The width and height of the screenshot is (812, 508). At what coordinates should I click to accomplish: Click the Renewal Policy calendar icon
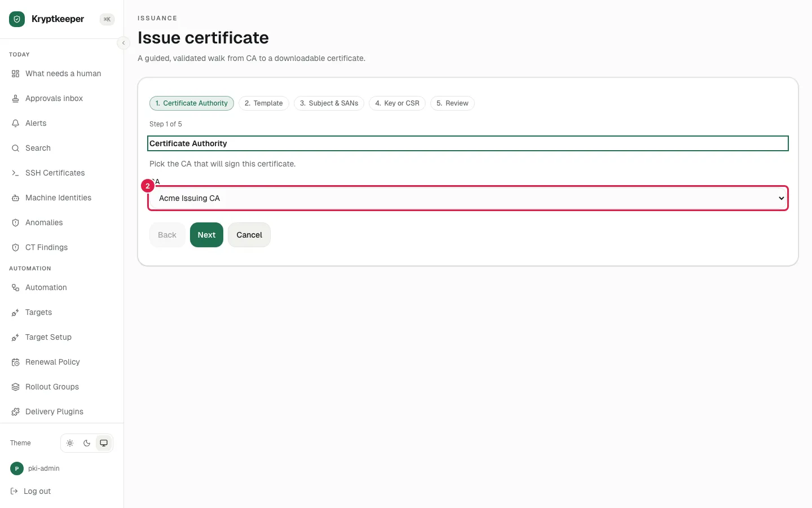click(x=15, y=362)
